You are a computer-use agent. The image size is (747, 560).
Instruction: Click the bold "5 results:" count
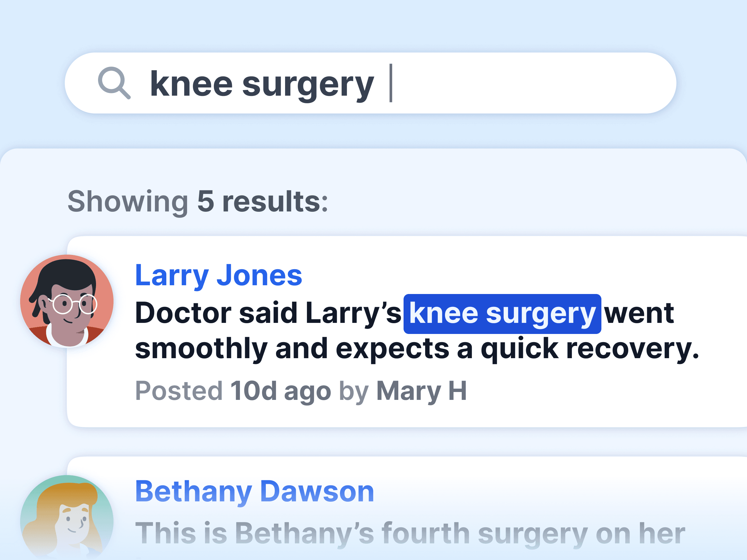click(262, 202)
